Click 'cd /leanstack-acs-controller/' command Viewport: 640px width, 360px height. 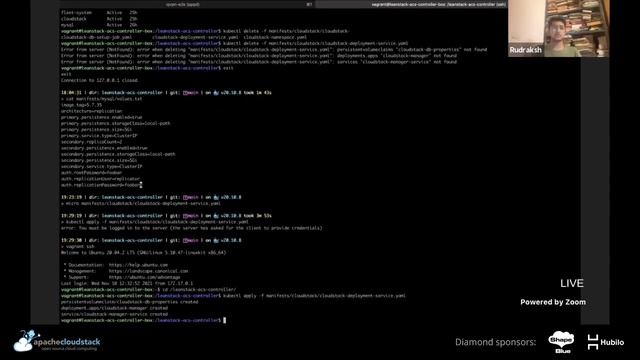click(199, 289)
